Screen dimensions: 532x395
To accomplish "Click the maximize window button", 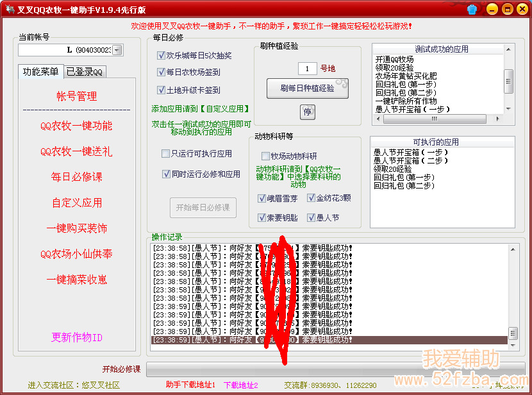I will (x=507, y=9).
